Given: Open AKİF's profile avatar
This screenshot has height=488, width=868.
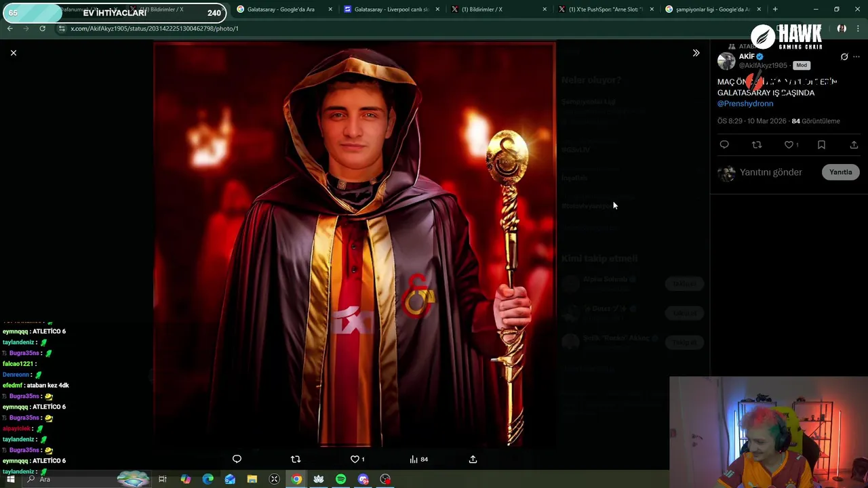Looking at the screenshot, I should (x=726, y=61).
